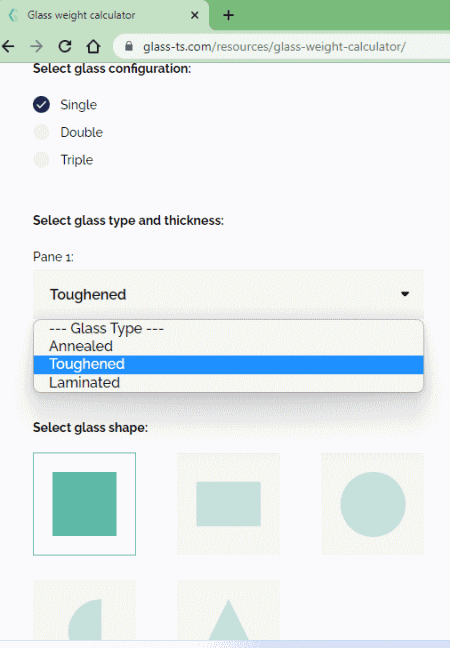Reload the glass calculator page
450x648 pixels.
point(65,46)
